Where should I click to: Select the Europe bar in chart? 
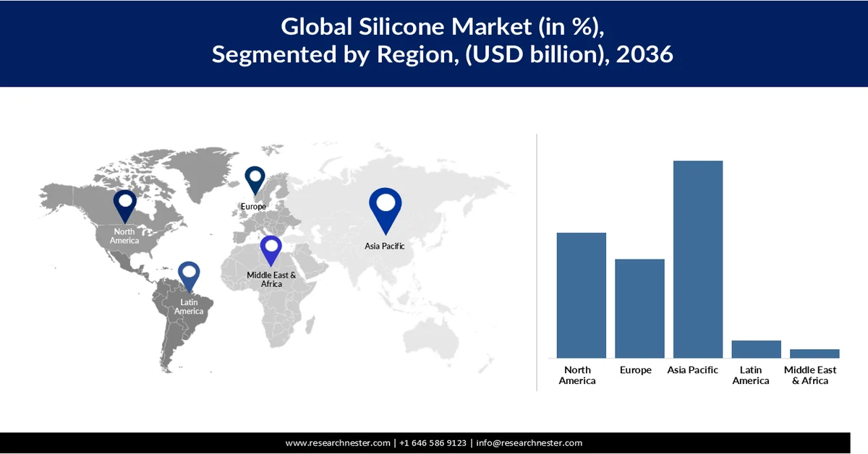coord(639,308)
